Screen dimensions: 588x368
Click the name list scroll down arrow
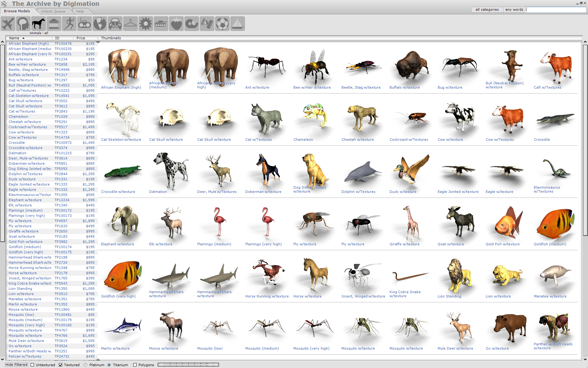tap(2, 359)
